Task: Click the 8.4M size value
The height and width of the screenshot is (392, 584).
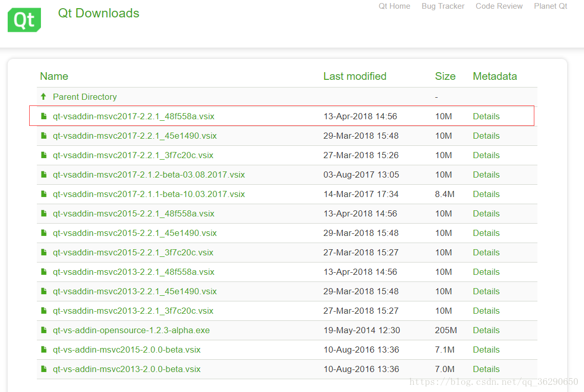Action: [445, 194]
